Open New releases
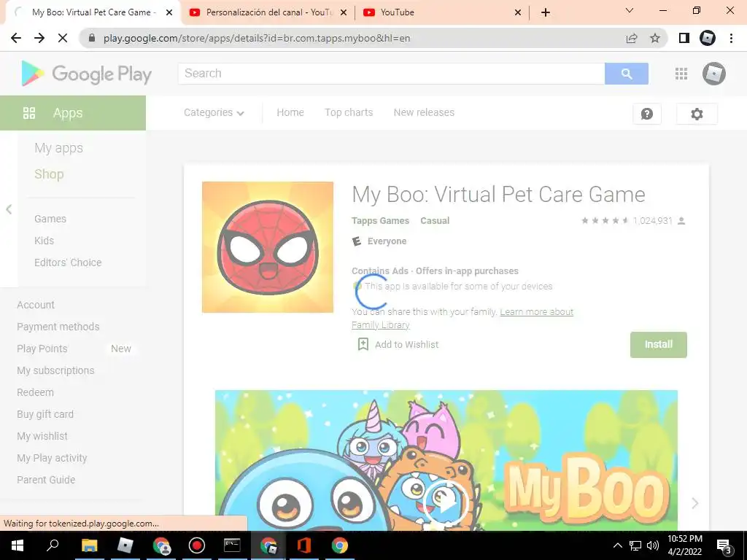 pyautogui.click(x=424, y=112)
